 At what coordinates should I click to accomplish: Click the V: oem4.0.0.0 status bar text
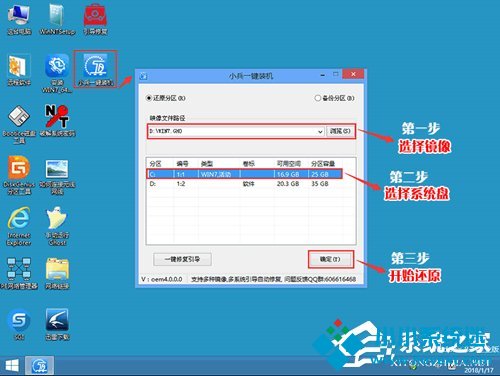pos(162,279)
